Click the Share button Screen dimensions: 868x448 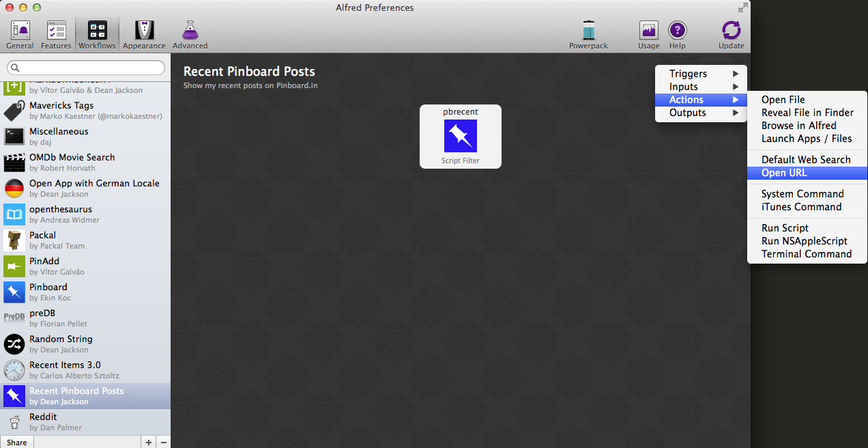17,442
